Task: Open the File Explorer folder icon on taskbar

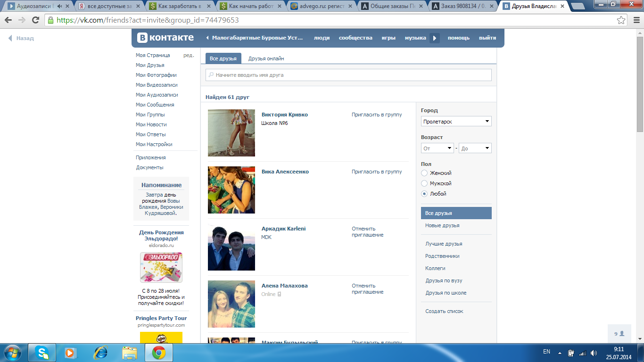Action: (x=130, y=352)
